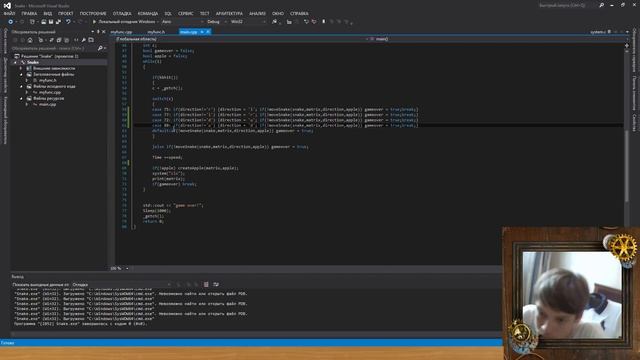640x360 pixels.
Task: Open the global scope dropdown above the code
Action: click(x=242, y=39)
